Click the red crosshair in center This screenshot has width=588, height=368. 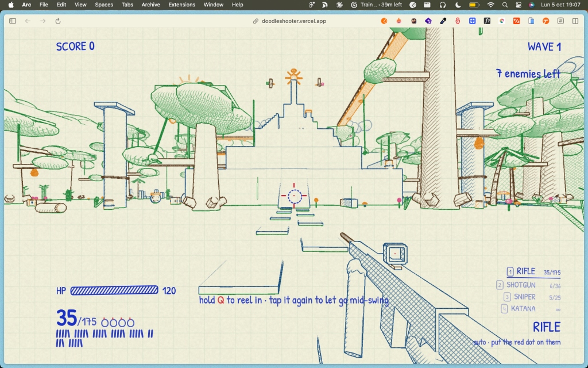coord(295,195)
